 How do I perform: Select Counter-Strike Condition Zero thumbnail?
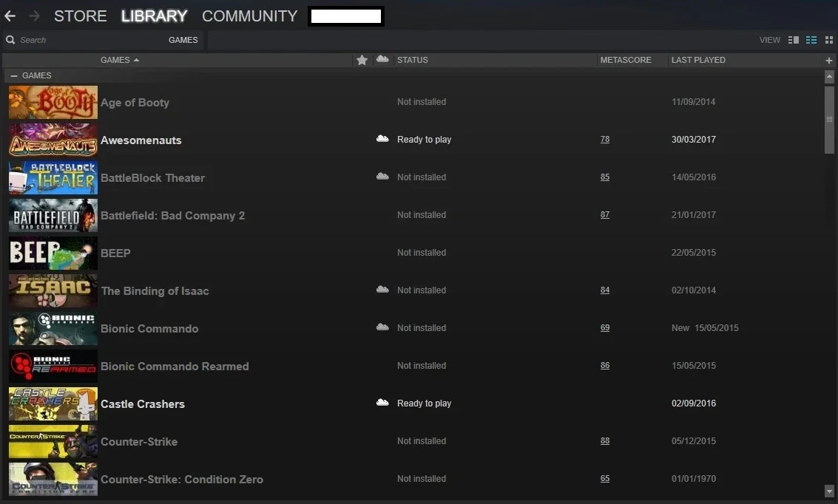point(53,480)
